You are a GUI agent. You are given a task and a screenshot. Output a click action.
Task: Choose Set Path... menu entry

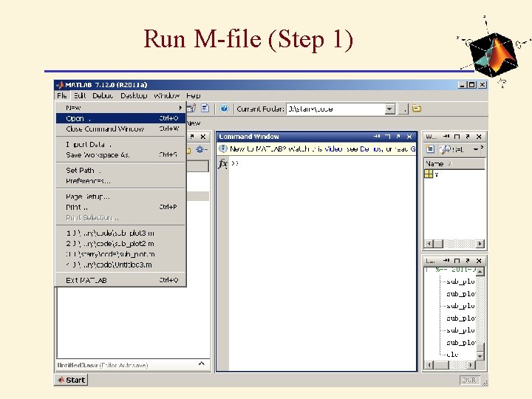120,171
